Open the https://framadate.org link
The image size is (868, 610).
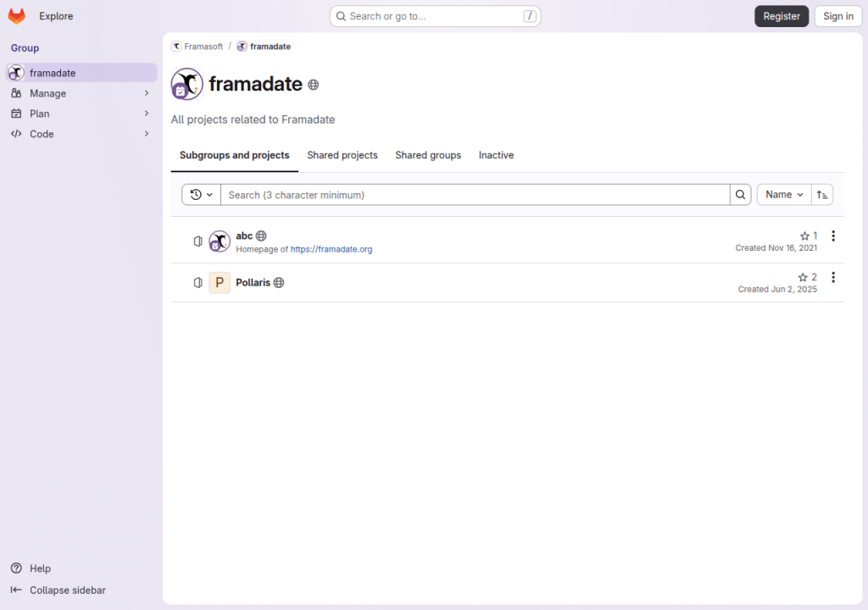click(x=331, y=249)
